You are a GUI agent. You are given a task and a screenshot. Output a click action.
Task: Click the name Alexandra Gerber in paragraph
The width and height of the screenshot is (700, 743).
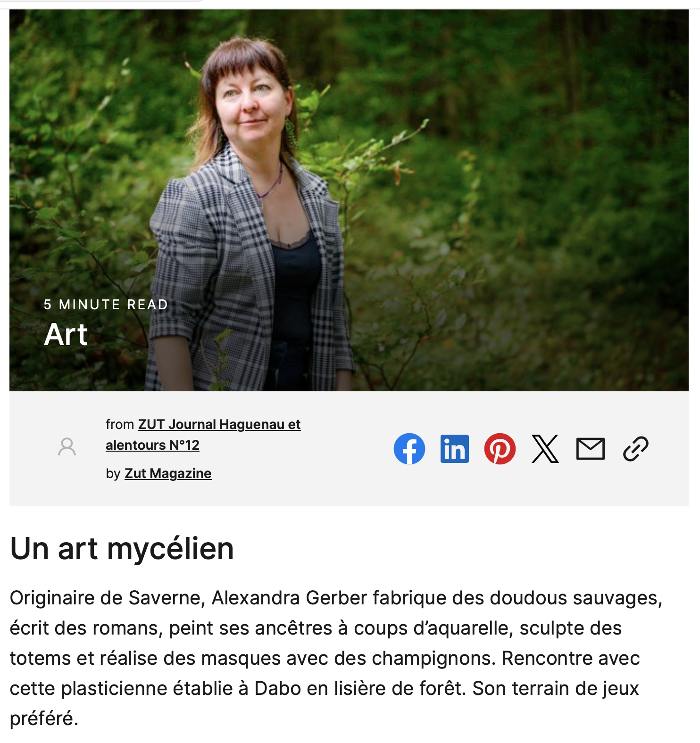click(x=289, y=598)
